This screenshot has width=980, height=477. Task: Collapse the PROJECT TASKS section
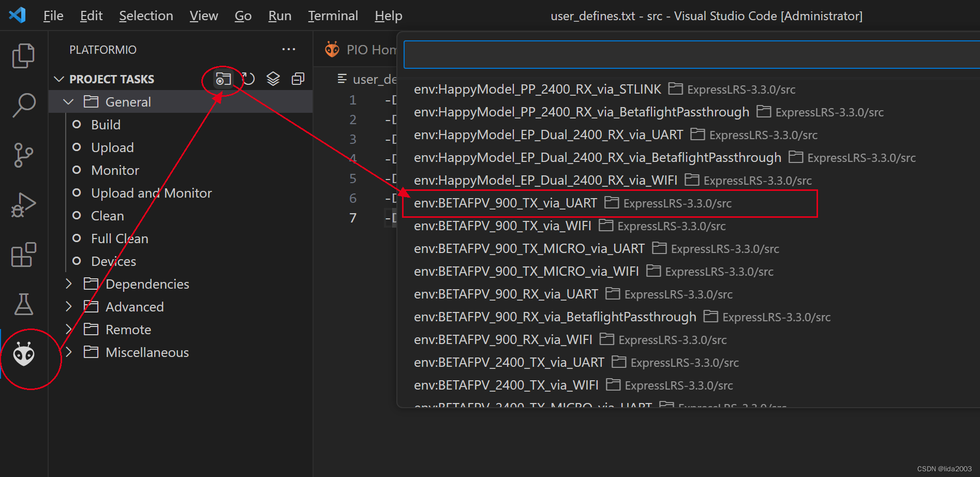[x=59, y=79]
